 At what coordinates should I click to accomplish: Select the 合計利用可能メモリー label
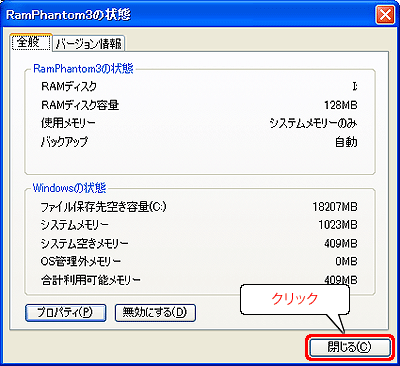[91, 280]
